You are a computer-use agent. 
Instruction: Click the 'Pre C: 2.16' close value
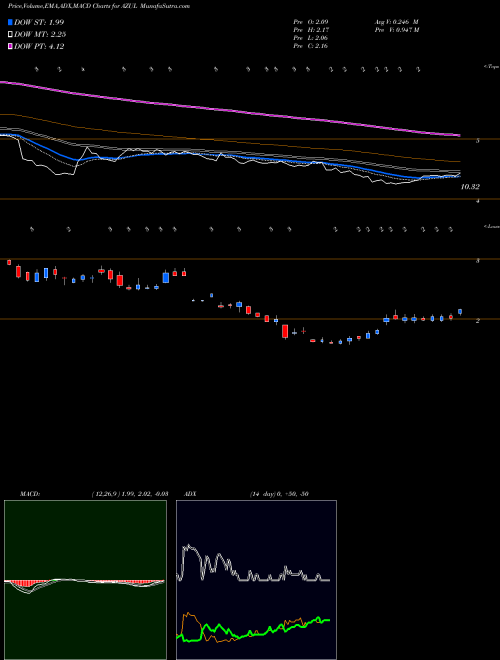coord(311,46)
